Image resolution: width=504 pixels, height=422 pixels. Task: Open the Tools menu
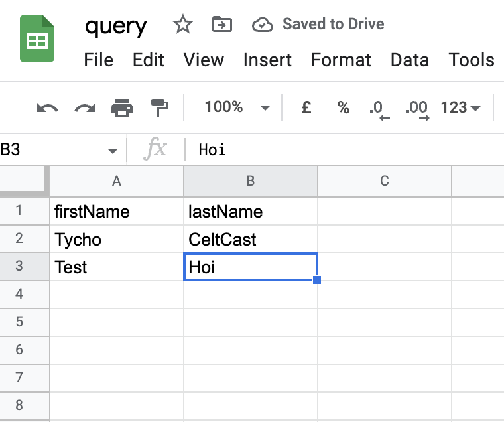(x=472, y=60)
